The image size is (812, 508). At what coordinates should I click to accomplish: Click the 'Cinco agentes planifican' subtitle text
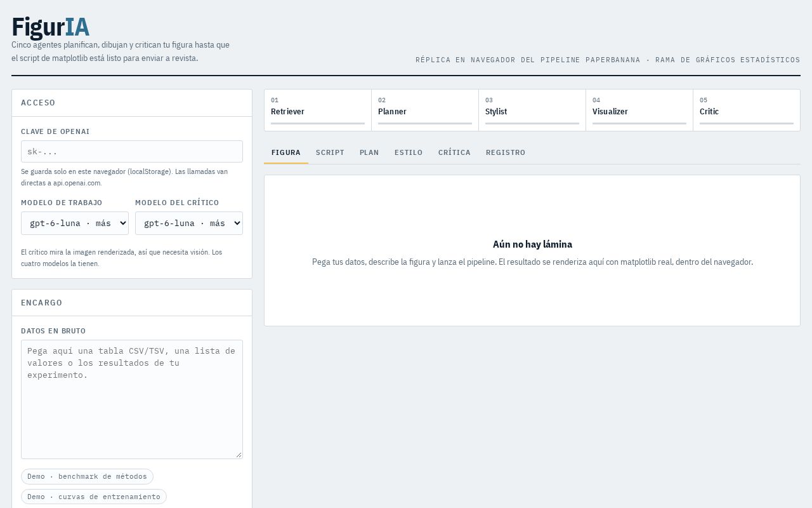121,51
